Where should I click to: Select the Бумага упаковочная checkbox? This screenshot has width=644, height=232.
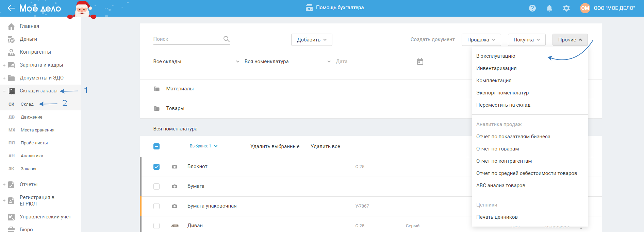pos(156,206)
